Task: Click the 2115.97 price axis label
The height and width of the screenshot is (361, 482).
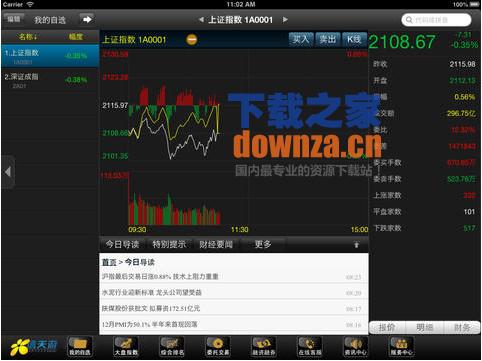Action: click(115, 106)
